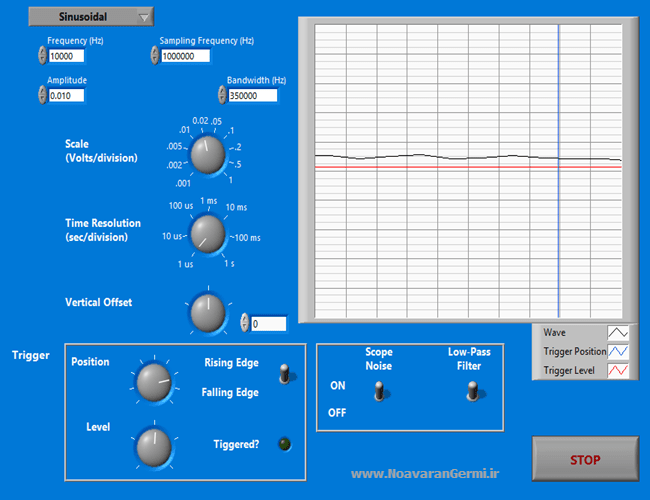Image resolution: width=650 pixels, height=500 pixels.
Task: Click the Trigger Level legend label
Action: (x=569, y=370)
